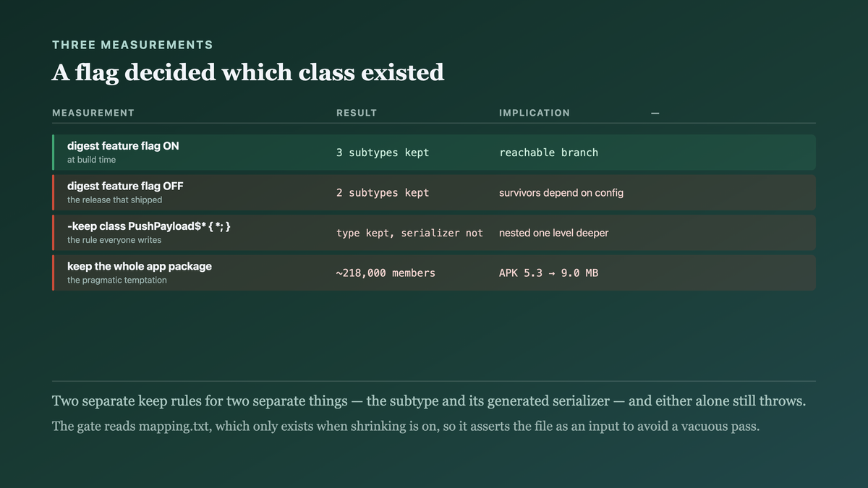Click the 'nested one level deeper' cell
Screen dimensions: 868x488
pyautogui.click(x=554, y=233)
